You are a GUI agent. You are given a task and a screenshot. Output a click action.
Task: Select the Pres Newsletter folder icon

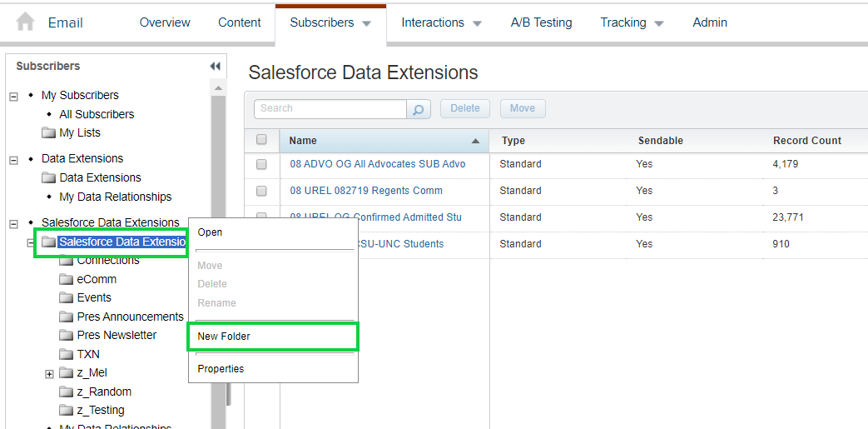pos(67,336)
